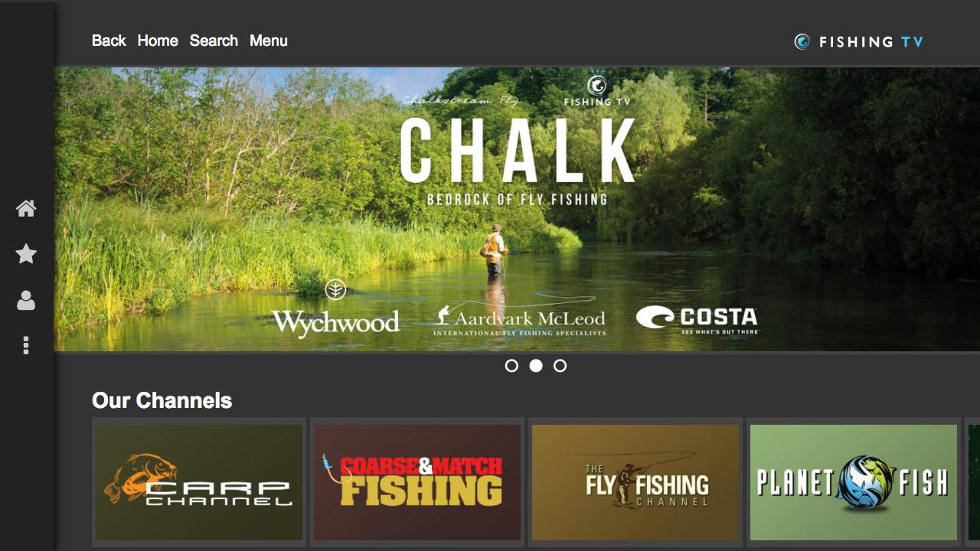980x551 pixels.
Task: Open the Home icon in the sidebar
Action: (26, 208)
